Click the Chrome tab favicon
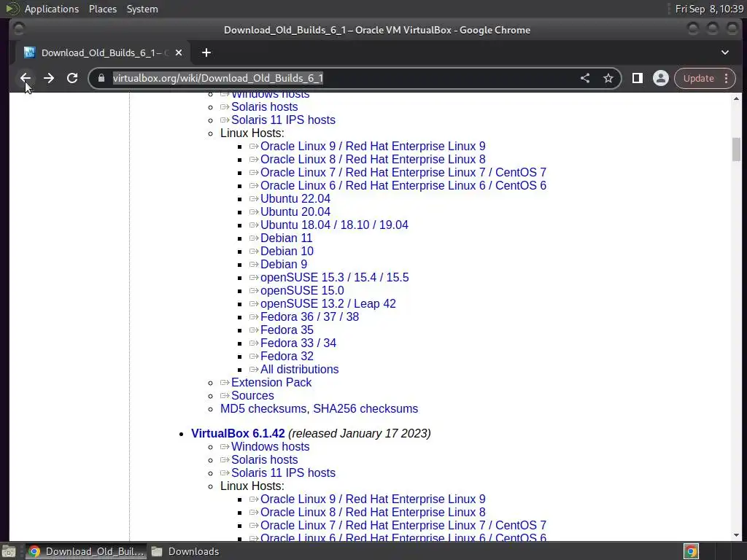Viewport: 747px width, 560px height. [29, 52]
